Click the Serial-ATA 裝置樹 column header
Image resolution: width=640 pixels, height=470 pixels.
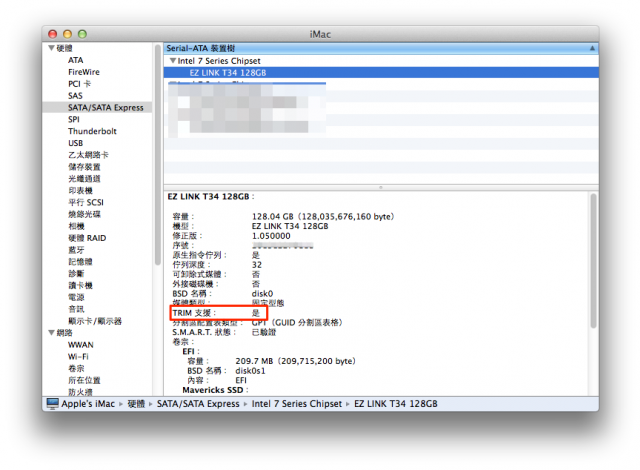(x=381, y=48)
